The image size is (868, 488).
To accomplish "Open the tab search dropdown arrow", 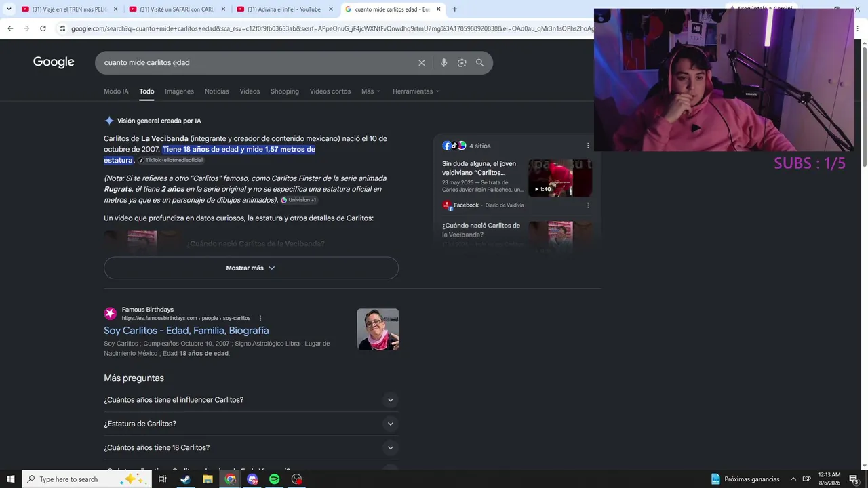I will 9,9.
